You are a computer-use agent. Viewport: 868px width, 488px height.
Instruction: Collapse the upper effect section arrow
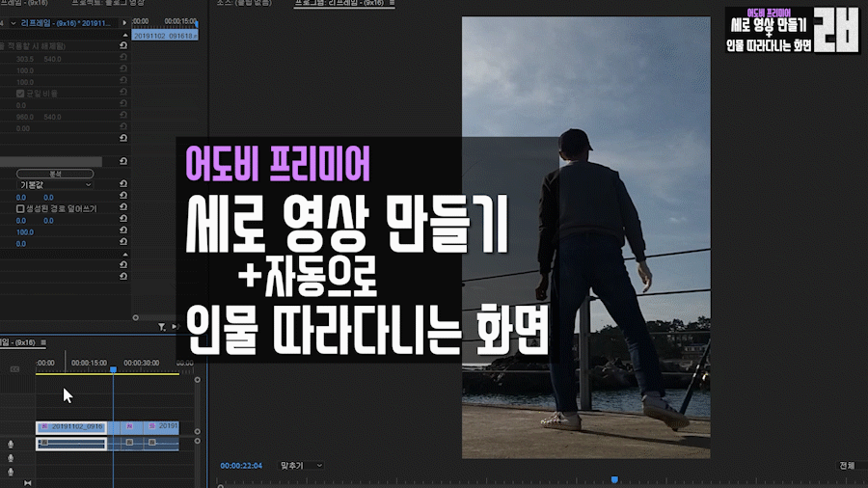coord(125,35)
